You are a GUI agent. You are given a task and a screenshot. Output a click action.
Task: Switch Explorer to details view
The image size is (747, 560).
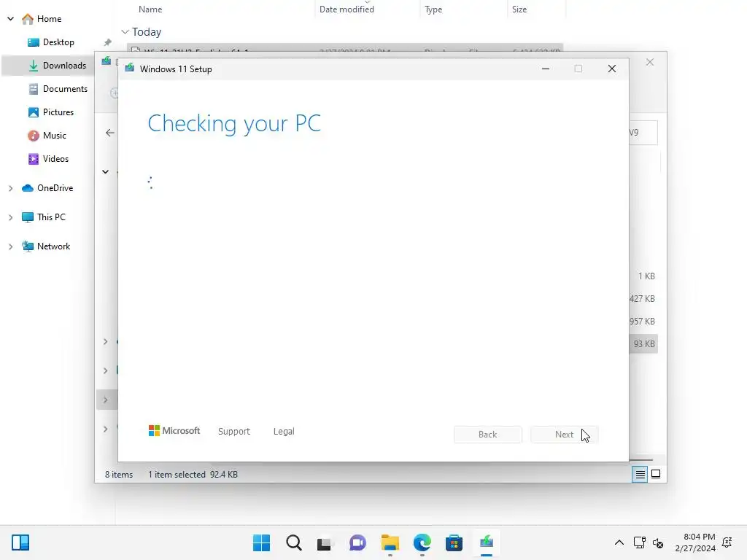[x=640, y=474]
